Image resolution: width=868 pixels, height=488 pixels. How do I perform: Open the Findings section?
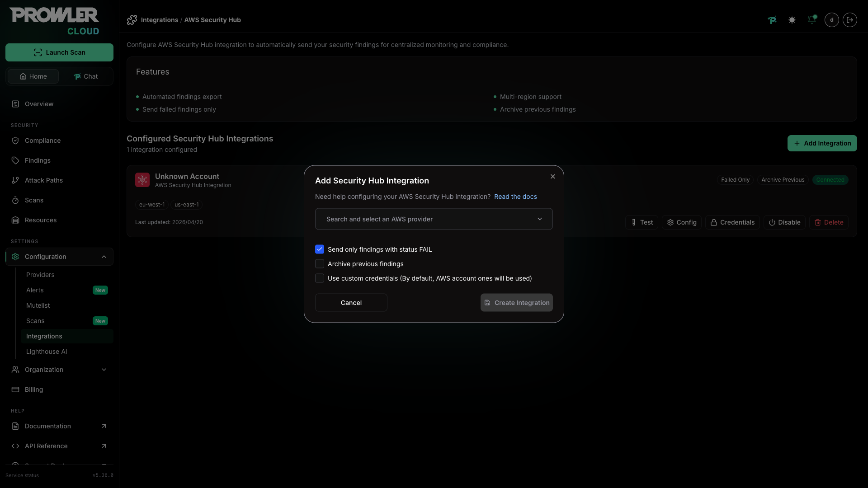coord(59,160)
